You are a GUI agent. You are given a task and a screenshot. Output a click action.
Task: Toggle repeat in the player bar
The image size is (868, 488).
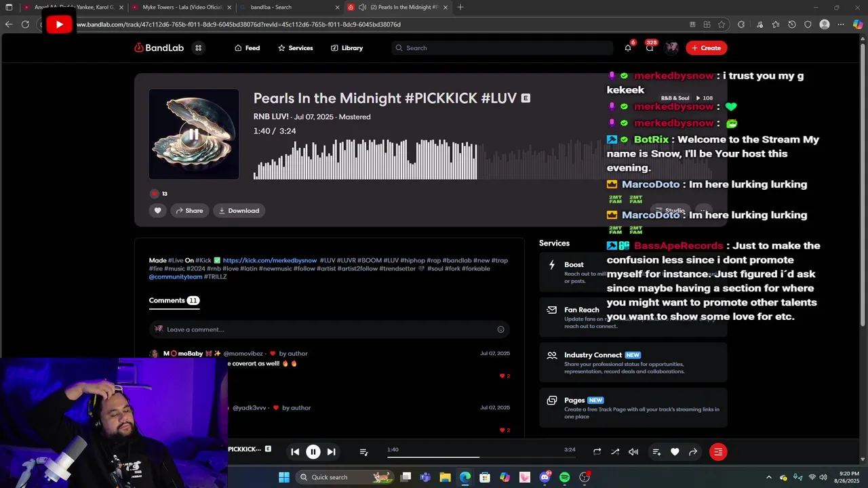(597, 452)
